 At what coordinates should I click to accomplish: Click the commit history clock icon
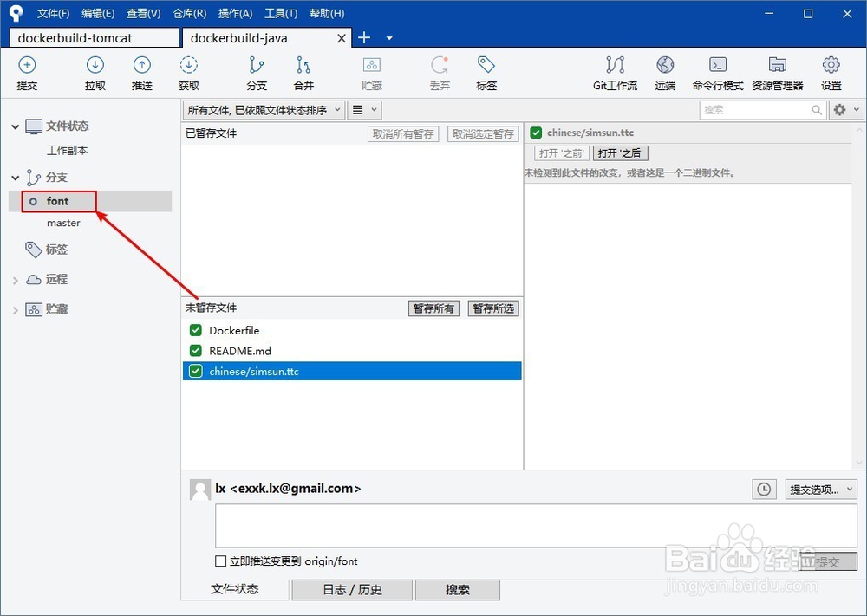[x=764, y=489]
